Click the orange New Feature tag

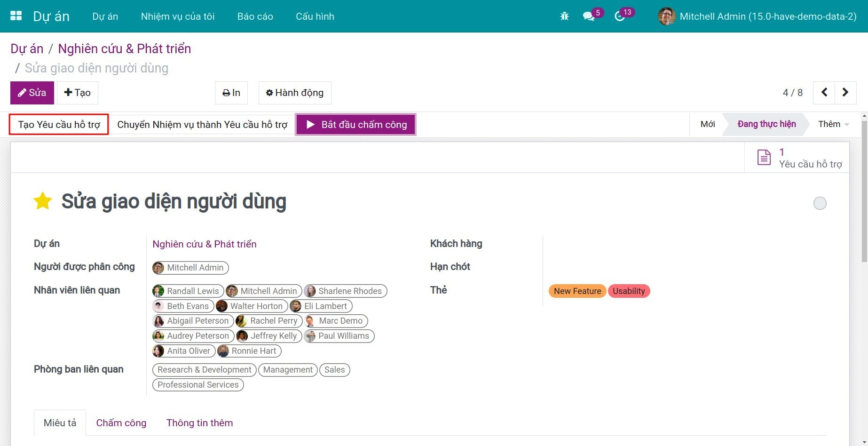(x=577, y=291)
